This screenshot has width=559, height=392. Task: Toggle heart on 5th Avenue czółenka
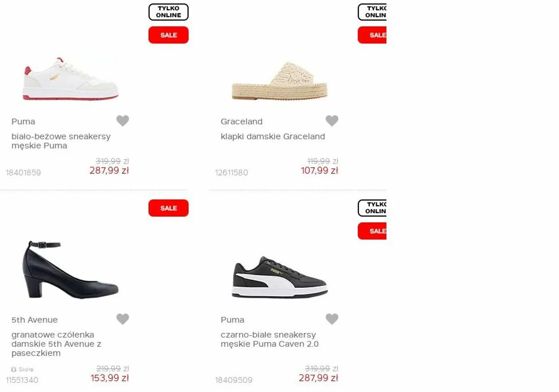coord(123,319)
